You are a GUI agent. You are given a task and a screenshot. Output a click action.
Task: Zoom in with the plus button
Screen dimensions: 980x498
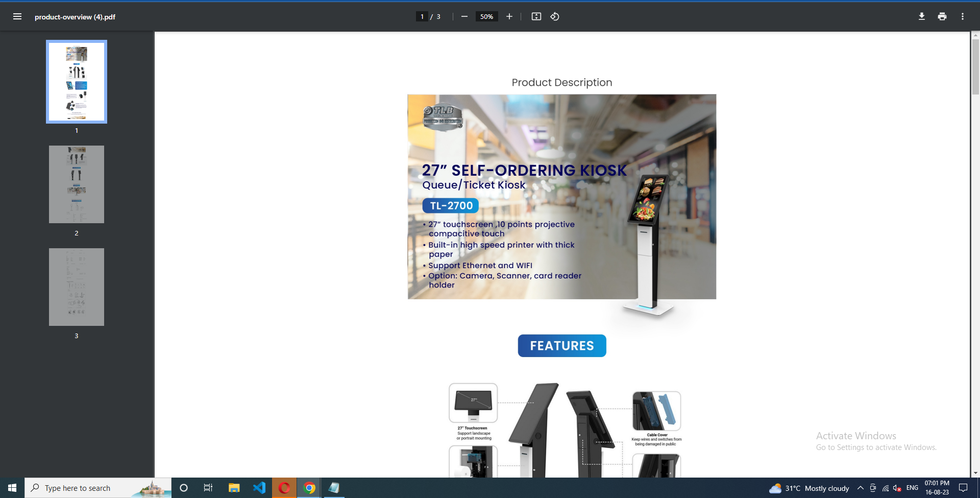pyautogui.click(x=509, y=16)
